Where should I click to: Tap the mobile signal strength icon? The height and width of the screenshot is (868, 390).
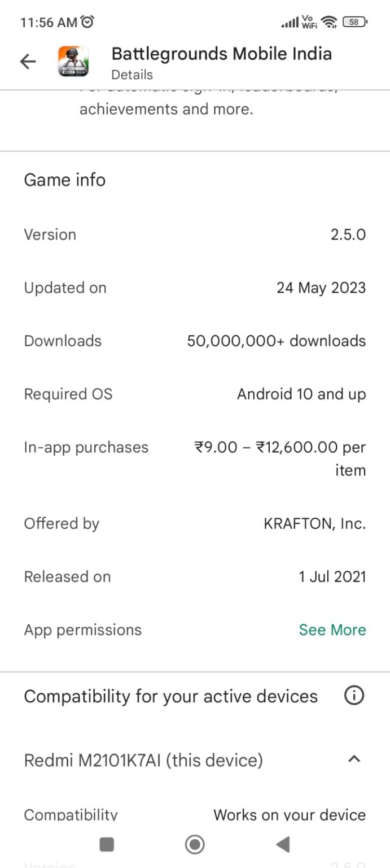pos(290,23)
